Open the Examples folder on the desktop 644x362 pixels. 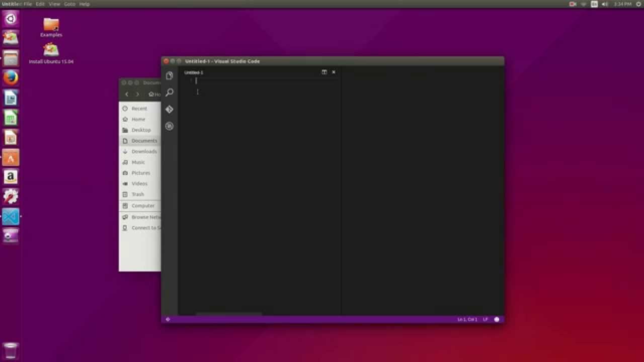click(x=51, y=27)
